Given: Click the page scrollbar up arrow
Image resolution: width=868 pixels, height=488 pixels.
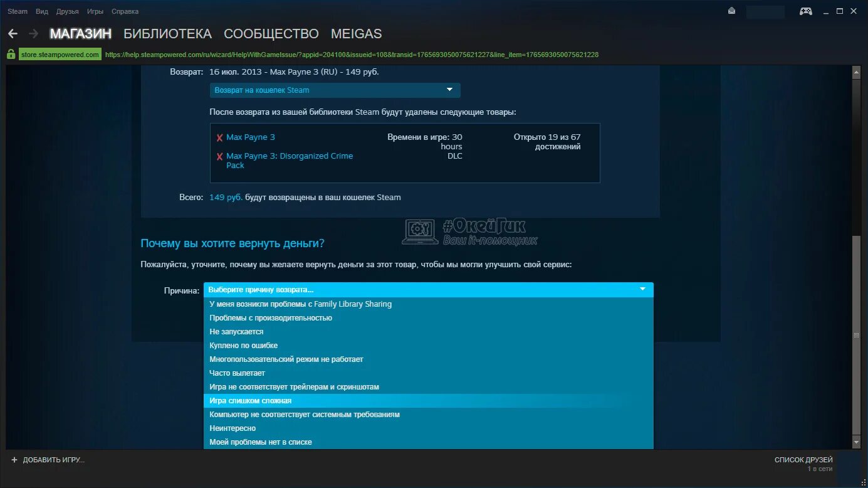Looking at the screenshot, I should [x=857, y=72].
